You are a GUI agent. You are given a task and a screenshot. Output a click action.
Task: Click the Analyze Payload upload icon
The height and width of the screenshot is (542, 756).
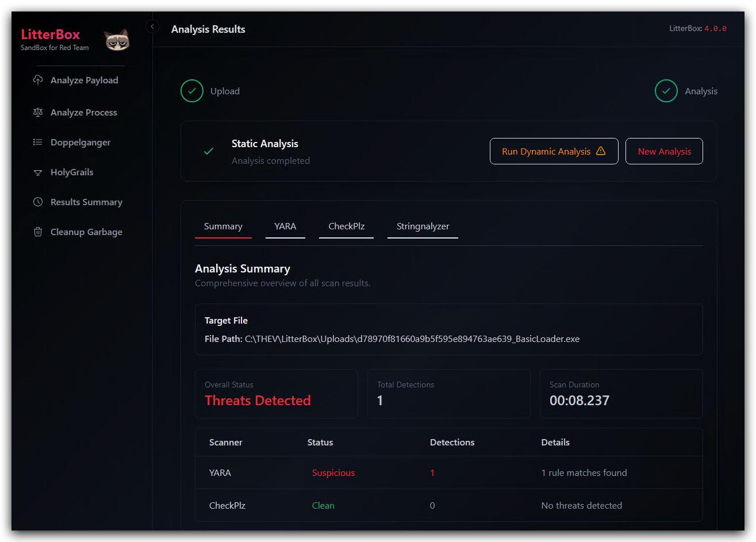(38, 80)
